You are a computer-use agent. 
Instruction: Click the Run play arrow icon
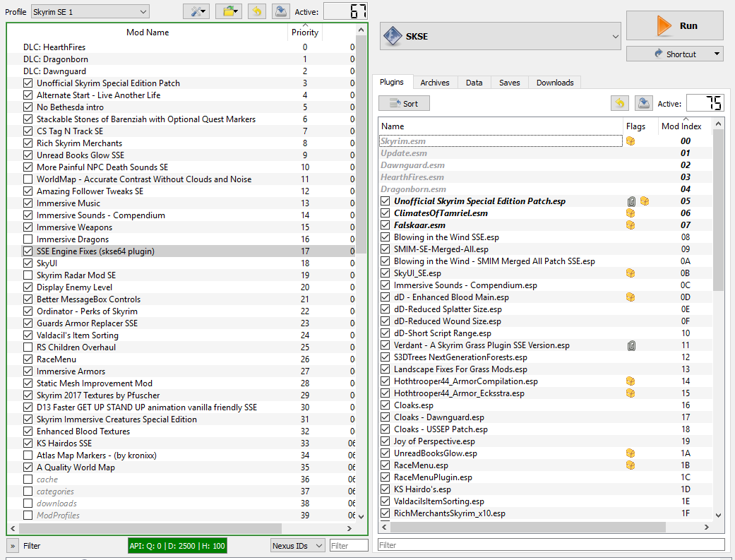(663, 26)
